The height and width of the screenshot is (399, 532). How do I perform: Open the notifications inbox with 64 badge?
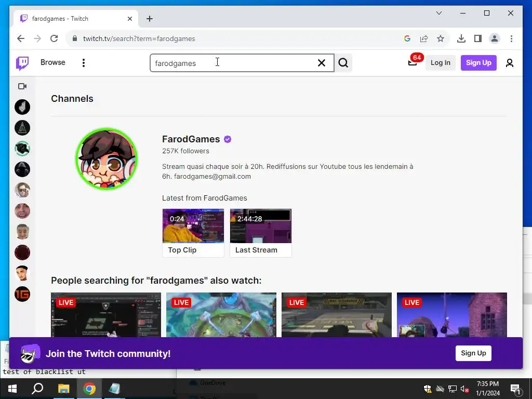coord(413,62)
